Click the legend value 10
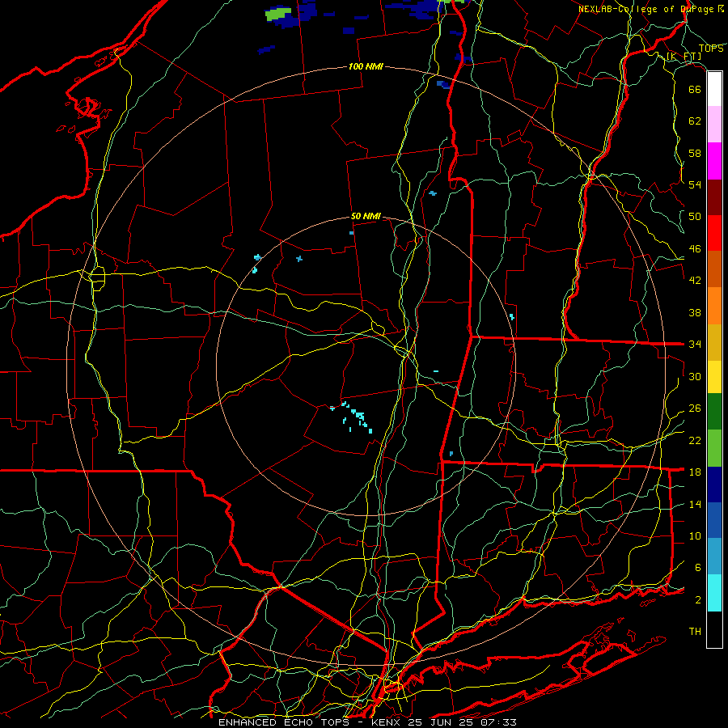Image resolution: width=728 pixels, height=728 pixels. 695,535
